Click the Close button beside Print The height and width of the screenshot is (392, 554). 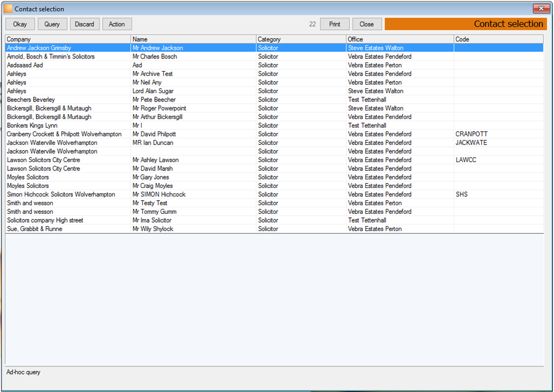(367, 24)
